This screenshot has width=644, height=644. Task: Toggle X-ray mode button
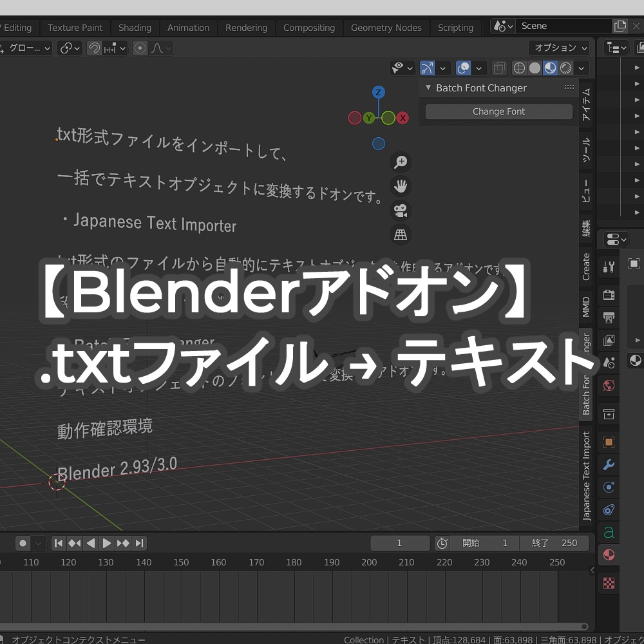coord(499,68)
